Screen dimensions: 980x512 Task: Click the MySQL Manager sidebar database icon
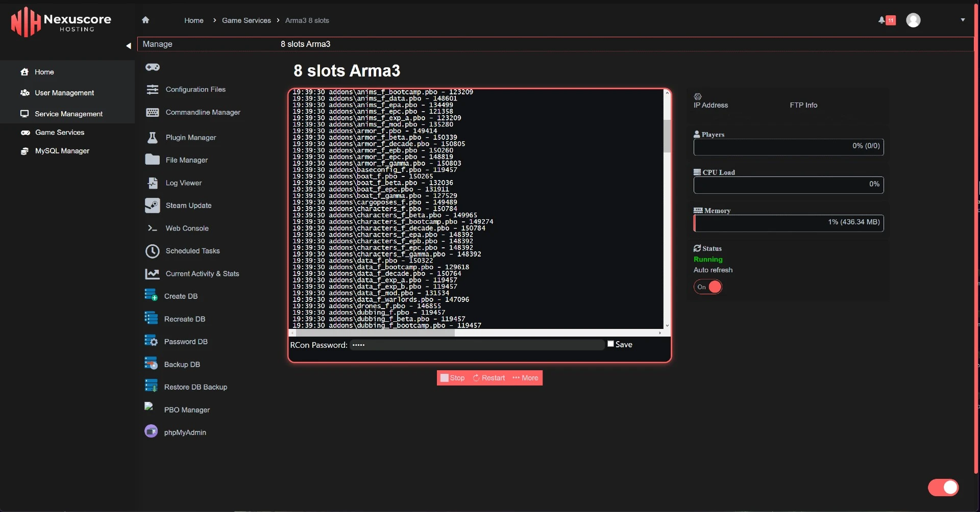24,151
